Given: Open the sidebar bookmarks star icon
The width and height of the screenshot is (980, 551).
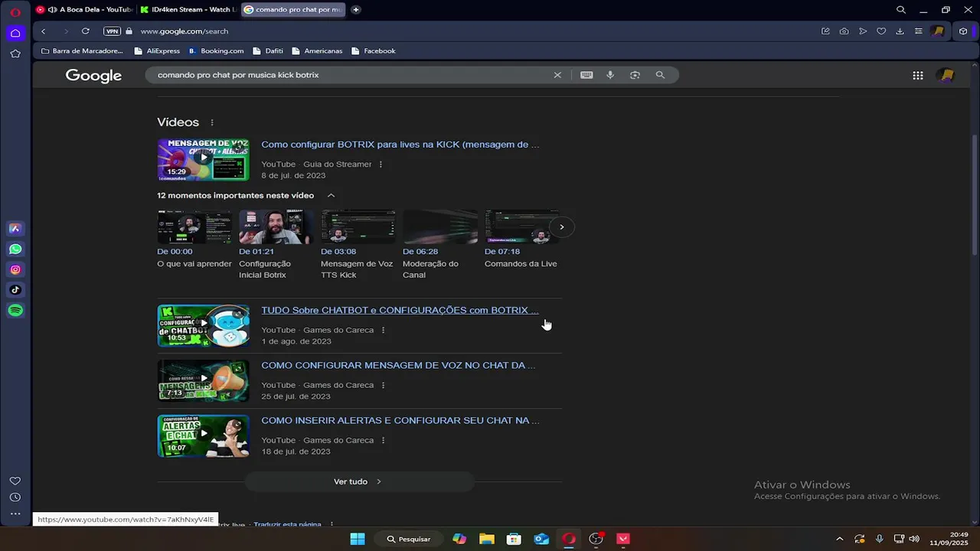Looking at the screenshot, I should click(15, 54).
